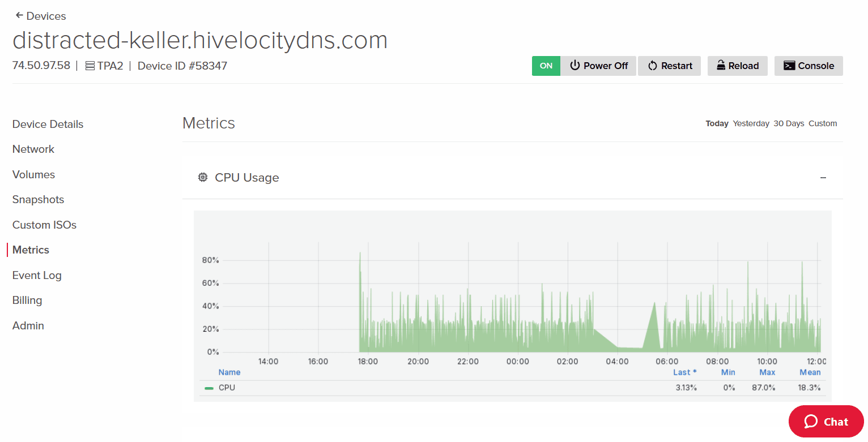The height and width of the screenshot is (442, 868).
Task: Click the green CPU legend color swatch
Action: click(x=209, y=387)
